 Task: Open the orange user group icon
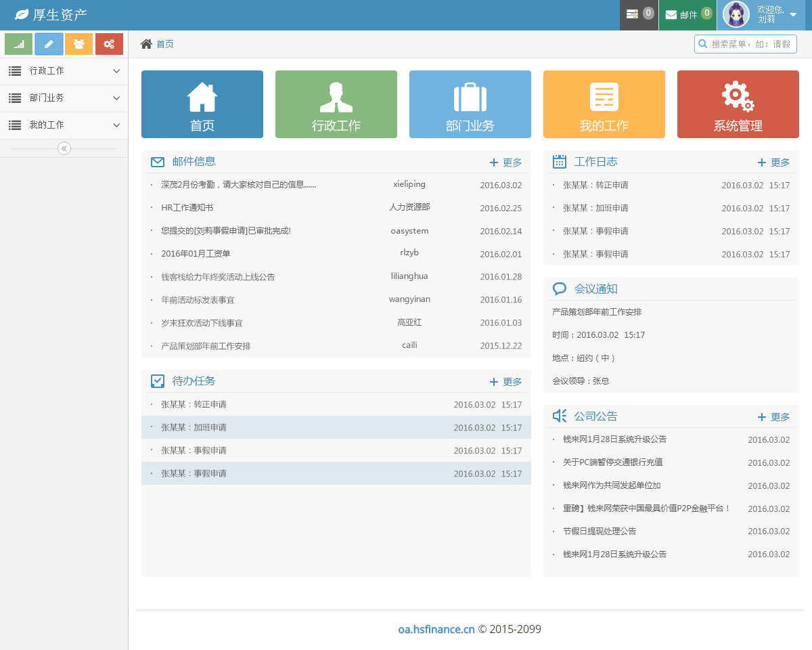79,43
